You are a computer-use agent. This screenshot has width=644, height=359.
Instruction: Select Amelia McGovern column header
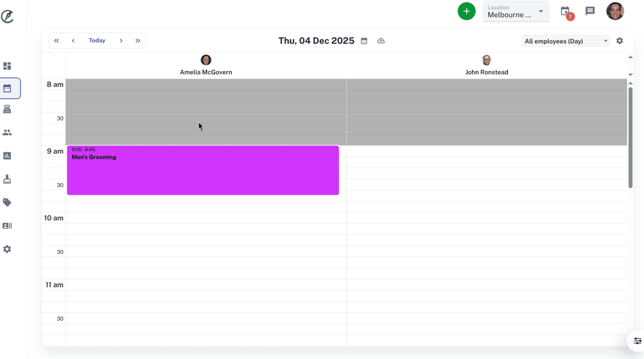(x=206, y=66)
